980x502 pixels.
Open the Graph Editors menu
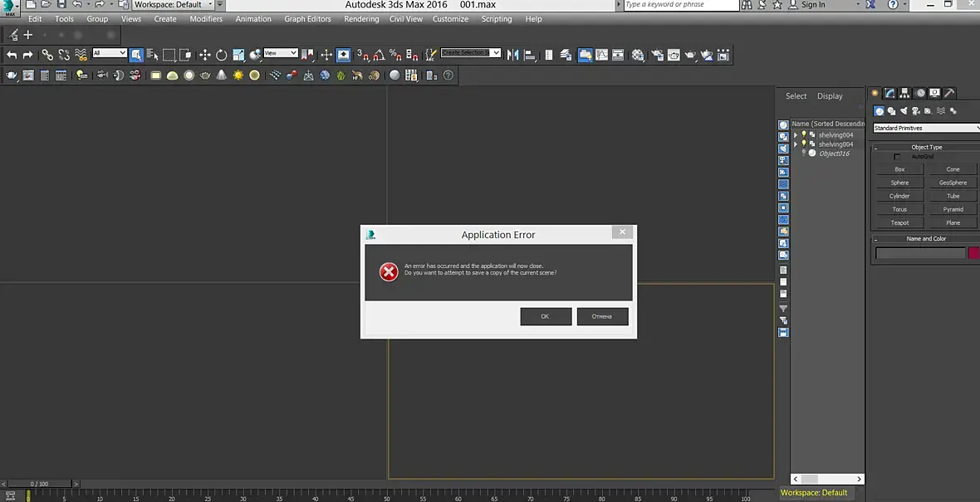(x=307, y=19)
